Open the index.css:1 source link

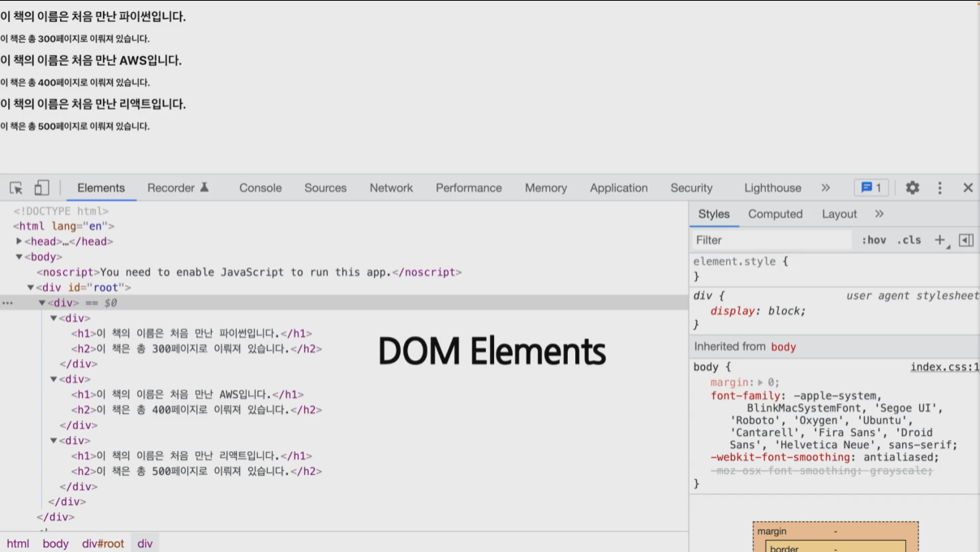tap(944, 367)
